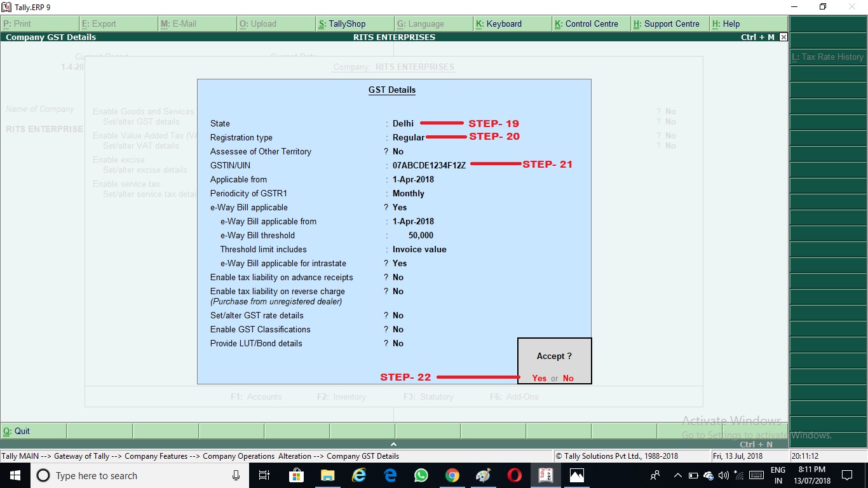
Task: Open the Keyboard menu
Action: tap(513, 24)
